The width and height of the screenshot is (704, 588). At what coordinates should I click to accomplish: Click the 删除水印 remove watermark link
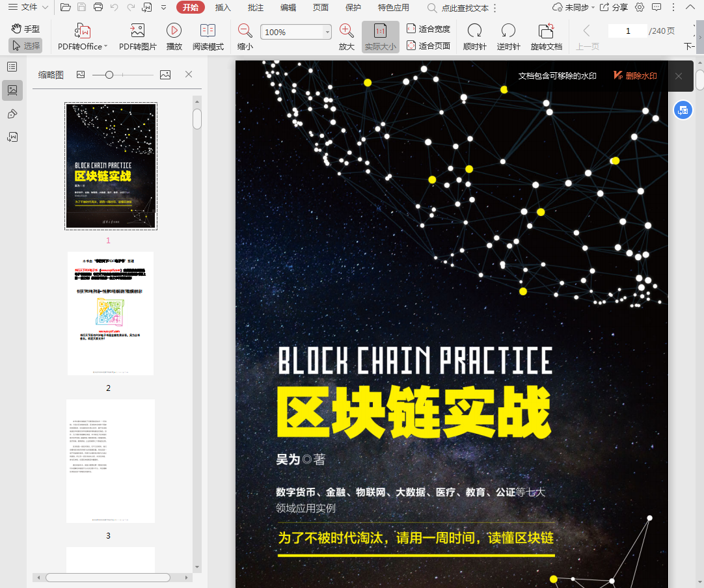pos(635,76)
